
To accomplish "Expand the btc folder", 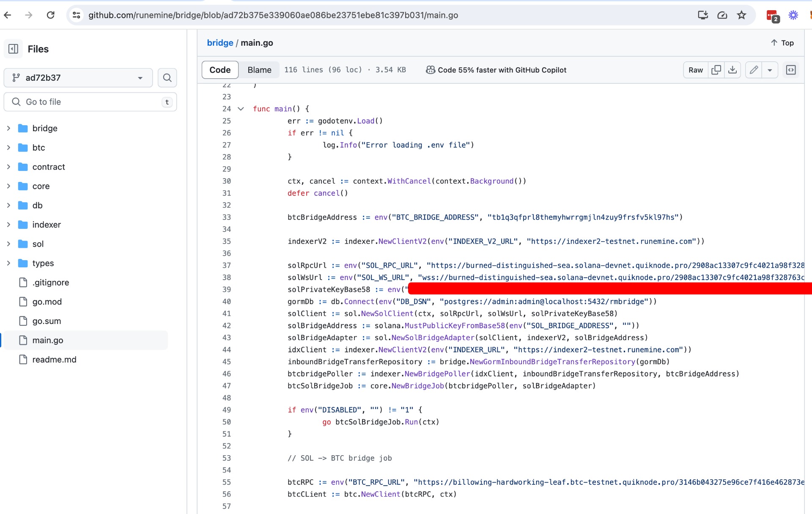I will click(8, 148).
